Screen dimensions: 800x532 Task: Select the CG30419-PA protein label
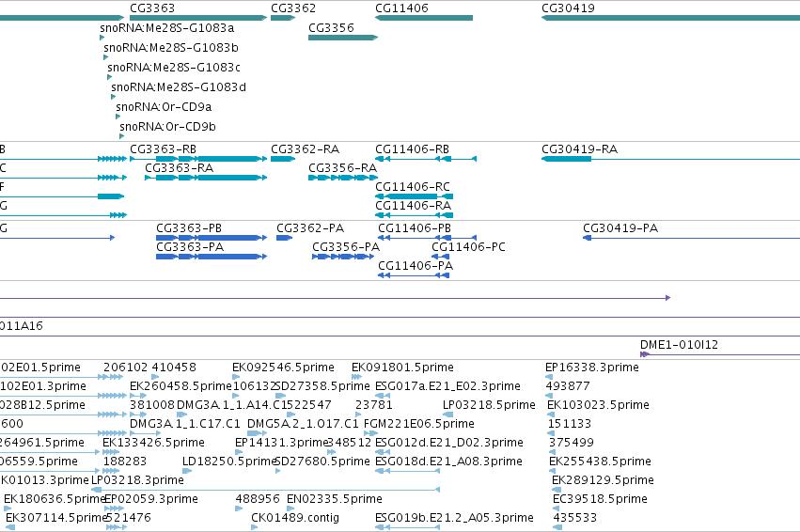620,228
